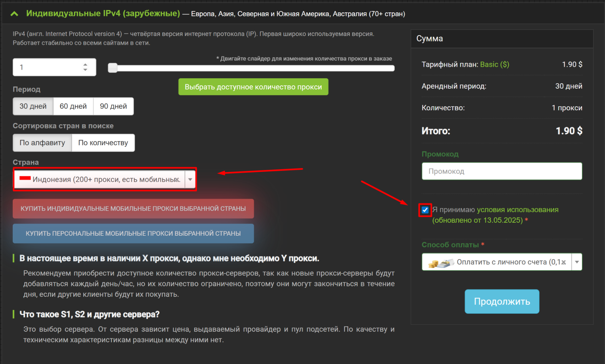This screenshot has height=364, width=605.
Task: Focus the Промокод input field
Action: click(x=501, y=171)
